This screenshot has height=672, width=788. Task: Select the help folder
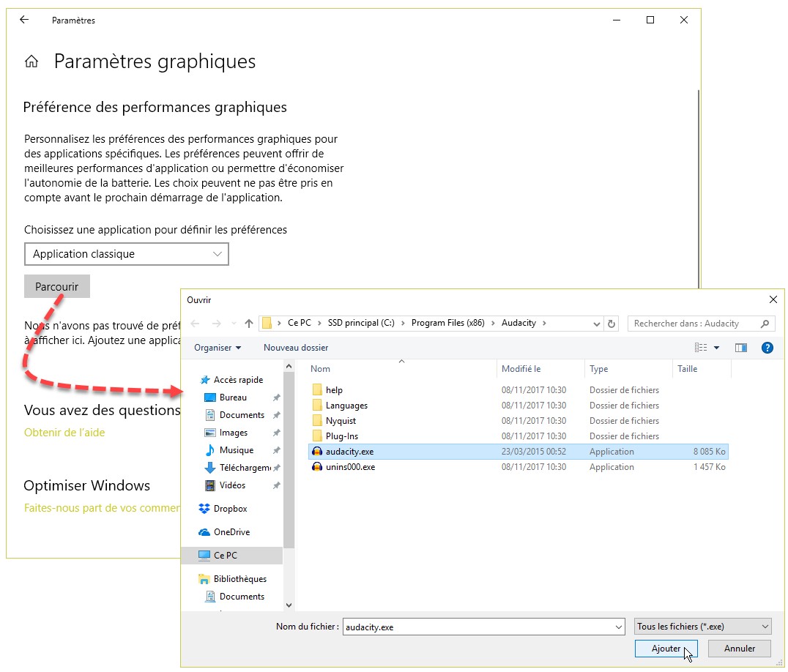pyautogui.click(x=518, y=390)
